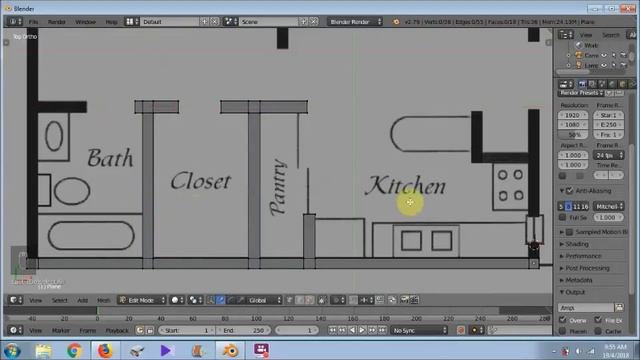The height and width of the screenshot is (360, 640).
Task: Click the resolution percentage 50% slider
Action: pyautogui.click(x=573, y=135)
